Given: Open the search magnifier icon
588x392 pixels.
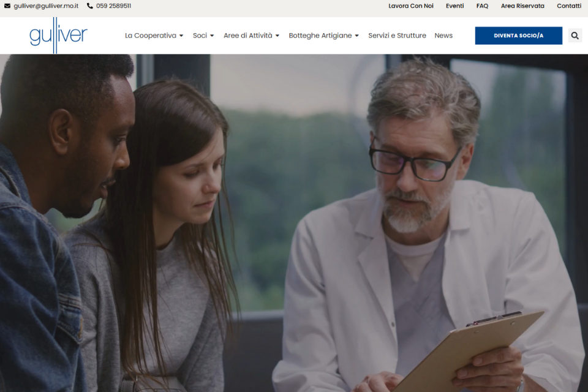Looking at the screenshot, I should point(575,36).
